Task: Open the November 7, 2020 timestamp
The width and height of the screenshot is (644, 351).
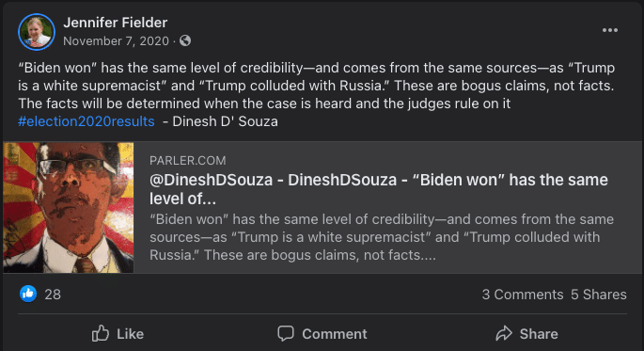Action: 117,41
